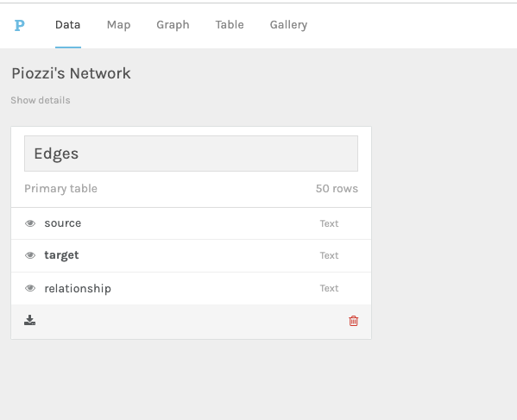The height and width of the screenshot is (420, 517).
Task: Toggle visibility eye for source field
Action: (30, 223)
